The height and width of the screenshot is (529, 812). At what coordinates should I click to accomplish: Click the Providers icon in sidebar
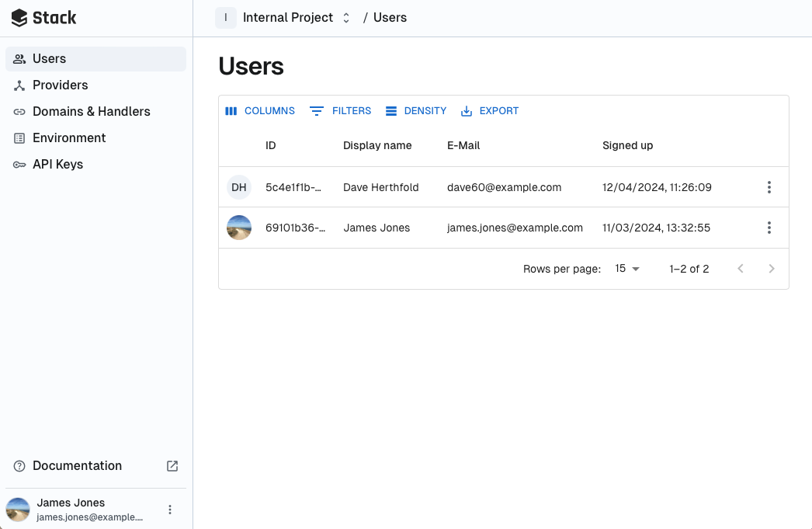(19, 85)
